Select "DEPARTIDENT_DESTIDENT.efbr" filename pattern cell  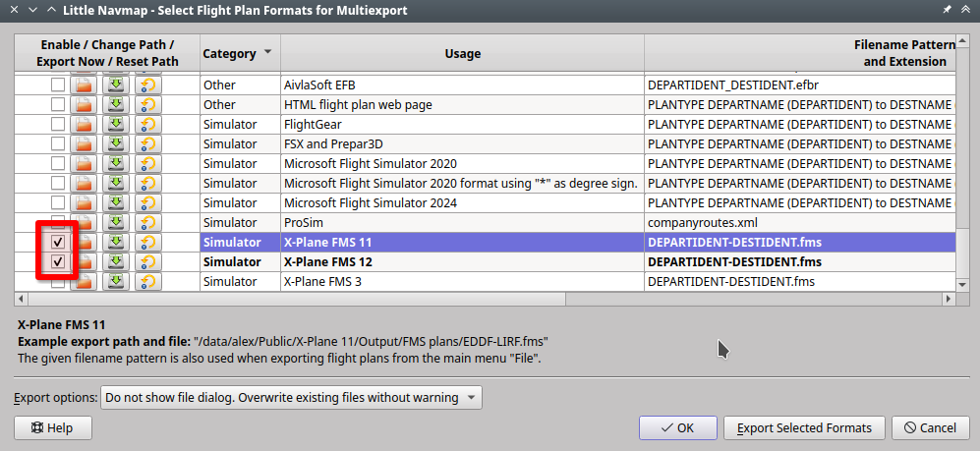(800, 85)
